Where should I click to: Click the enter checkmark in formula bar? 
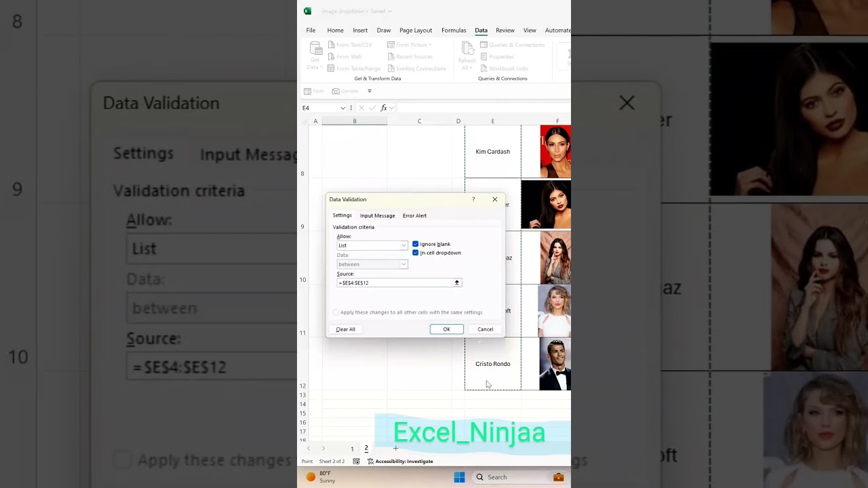(372, 108)
